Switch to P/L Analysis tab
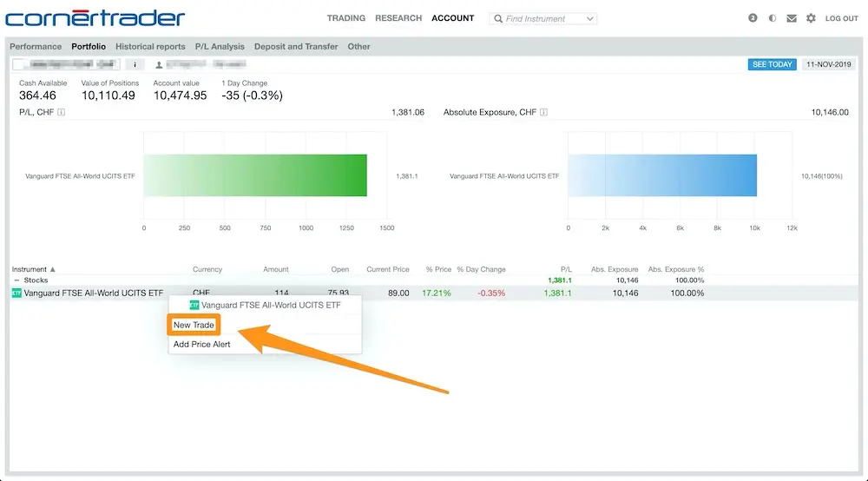This screenshot has width=868, height=481. coord(220,47)
